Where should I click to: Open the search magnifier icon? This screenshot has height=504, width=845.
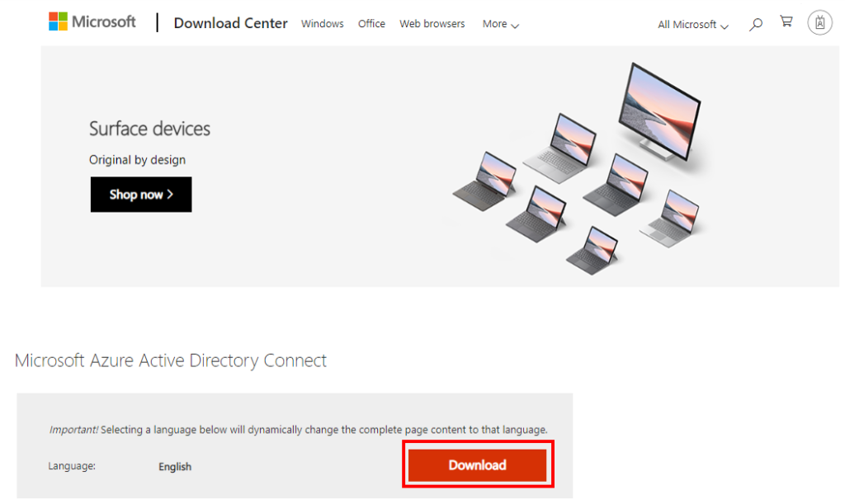(x=756, y=24)
